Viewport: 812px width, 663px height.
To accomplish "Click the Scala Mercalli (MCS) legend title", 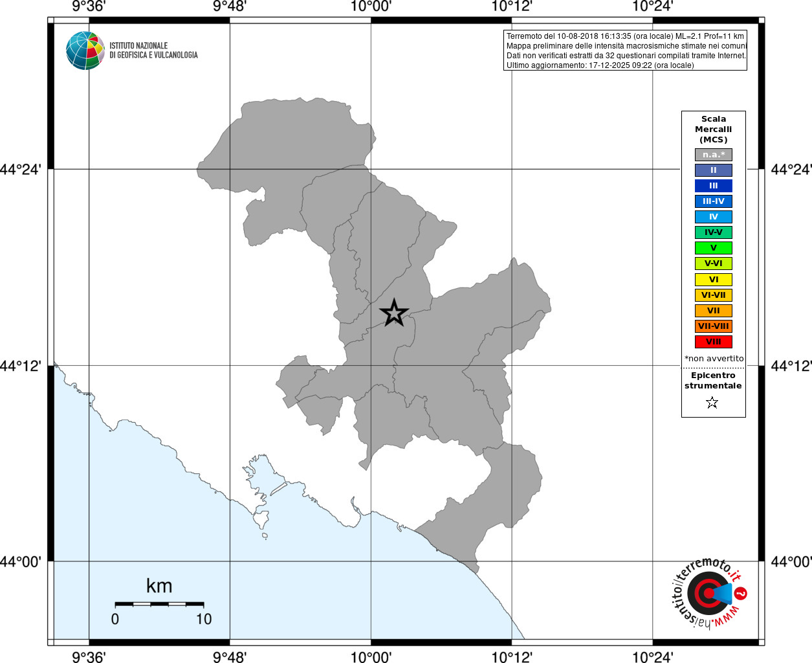I will (714, 129).
